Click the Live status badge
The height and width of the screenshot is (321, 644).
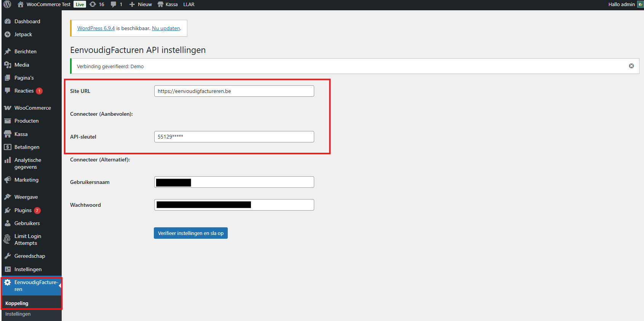tap(80, 5)
